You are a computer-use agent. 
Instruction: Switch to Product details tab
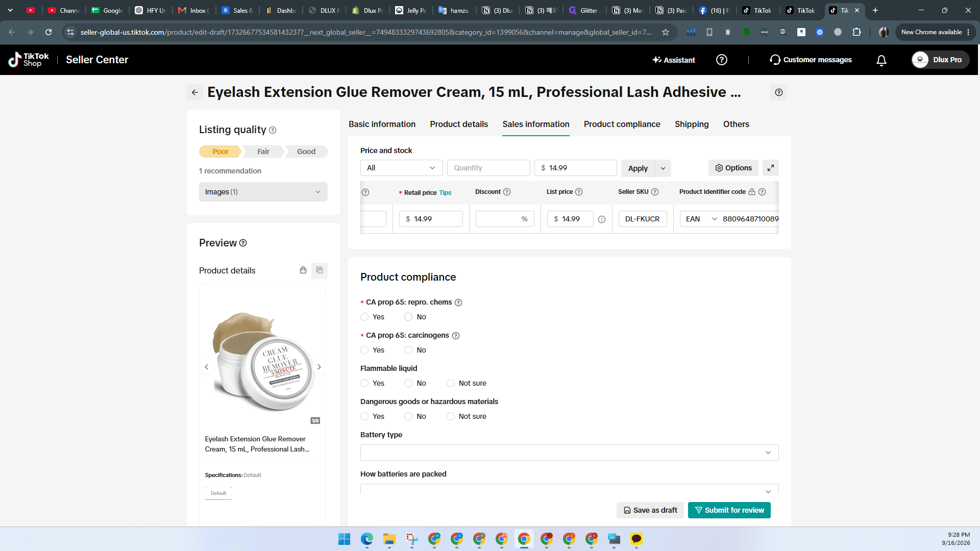click(459, 124)
